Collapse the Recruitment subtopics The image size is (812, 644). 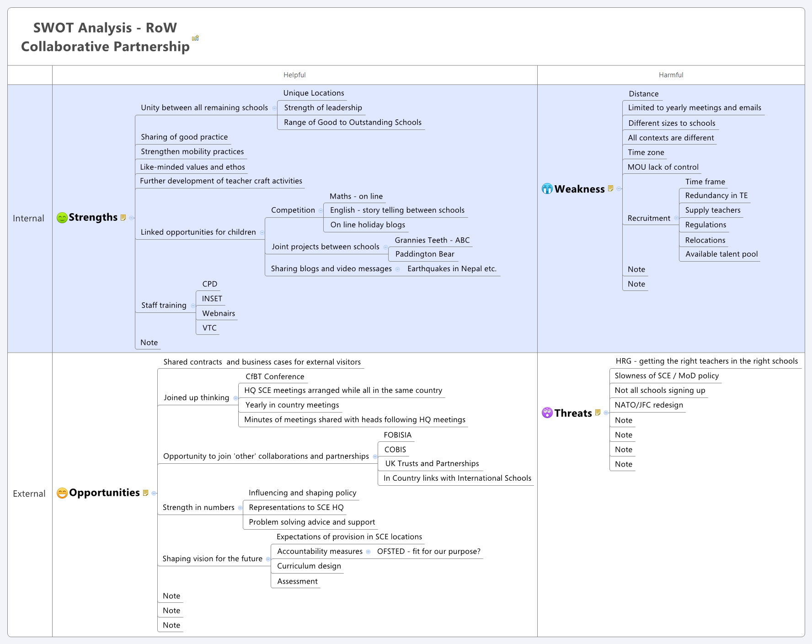pyautogui.click(x=677, y=218)
